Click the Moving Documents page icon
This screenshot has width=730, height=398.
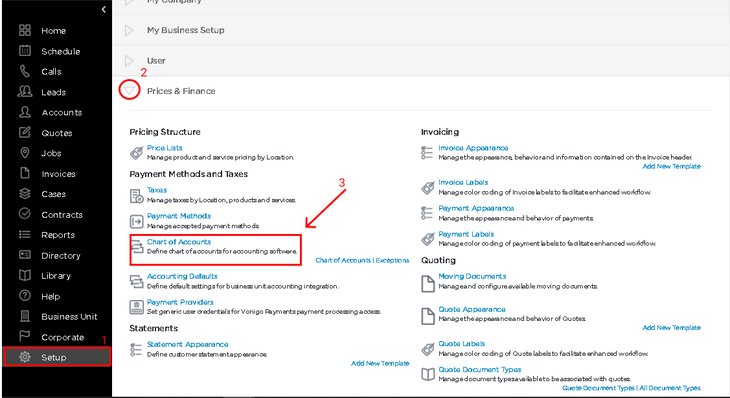pyautogui.click(x=428, y=283)
